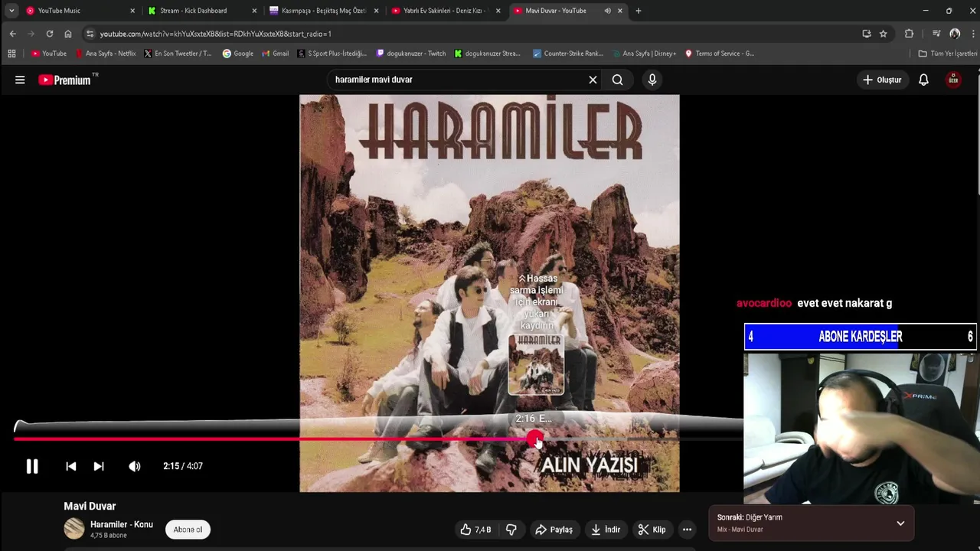Open a new browser tab

639,11
